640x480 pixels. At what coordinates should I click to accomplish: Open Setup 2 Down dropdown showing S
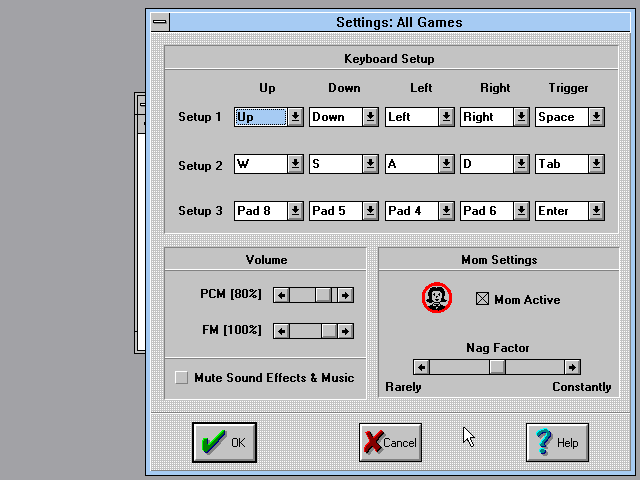click(370, 164)
